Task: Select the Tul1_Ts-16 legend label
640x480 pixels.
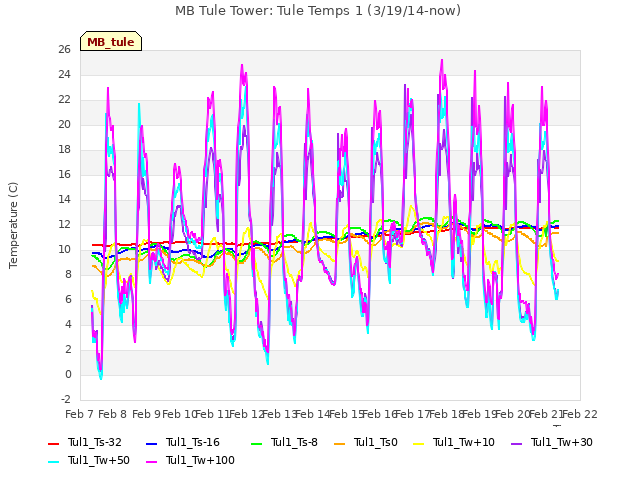Action: point(193,442)
